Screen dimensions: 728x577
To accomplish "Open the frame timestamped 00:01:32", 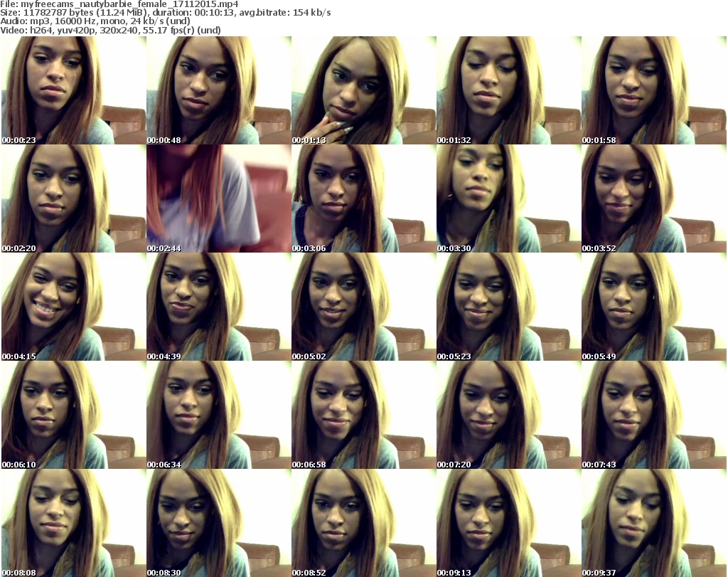I will (x=508, y=90).
